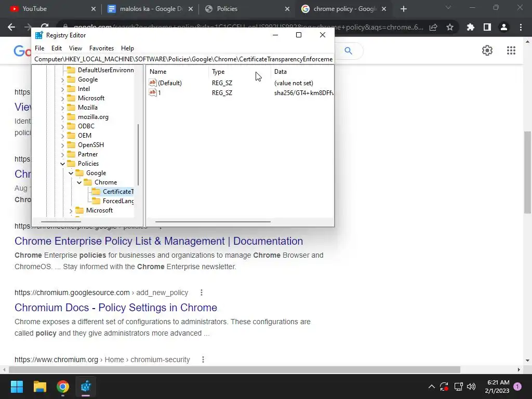Open File Explorer from the taskbar

[x=39, y=387]
